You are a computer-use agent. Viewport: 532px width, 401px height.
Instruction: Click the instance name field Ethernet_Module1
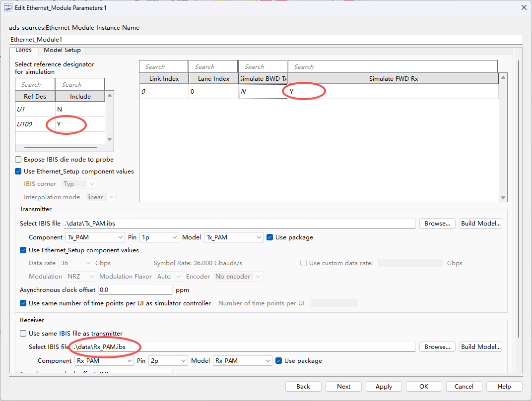266,39
